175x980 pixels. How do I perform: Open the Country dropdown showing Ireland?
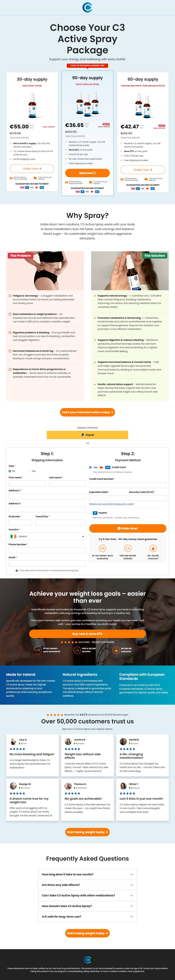pos(47,536)
